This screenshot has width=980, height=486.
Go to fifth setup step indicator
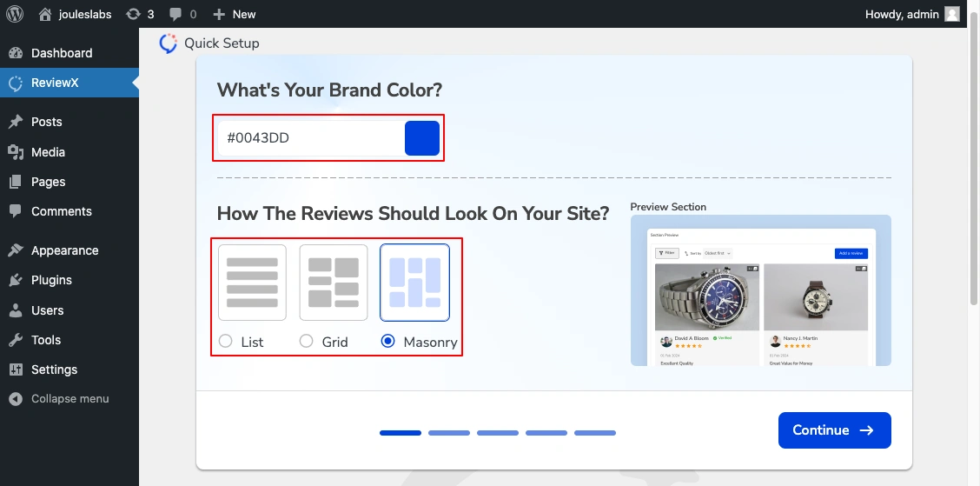(x=595, y=433)
